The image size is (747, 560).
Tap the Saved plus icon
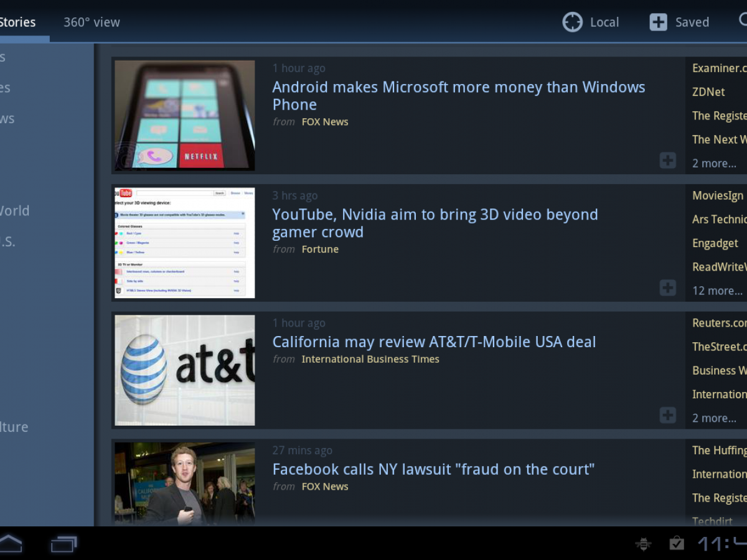(x=658, y=22)
